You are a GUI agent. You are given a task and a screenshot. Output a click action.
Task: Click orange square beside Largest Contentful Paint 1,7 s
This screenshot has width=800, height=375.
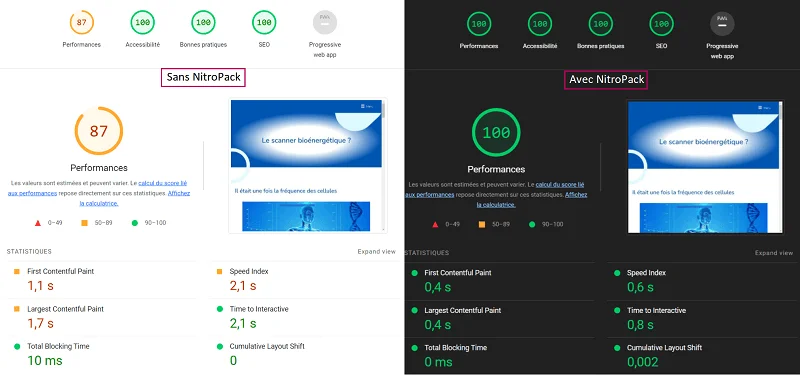(x=17, y=309)
